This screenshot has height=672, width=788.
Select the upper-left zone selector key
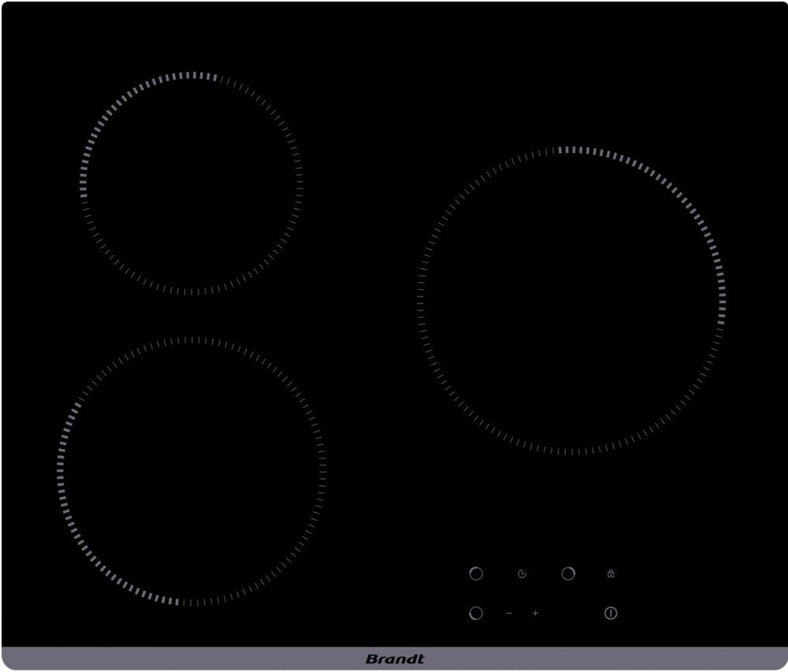pyautogui.click(x=476, y=574)
